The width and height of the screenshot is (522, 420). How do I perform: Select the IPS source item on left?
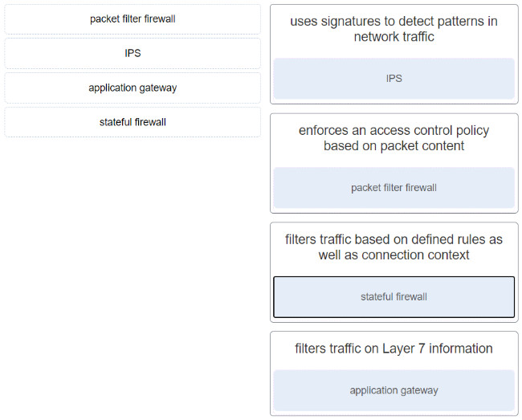coord(133,53)
